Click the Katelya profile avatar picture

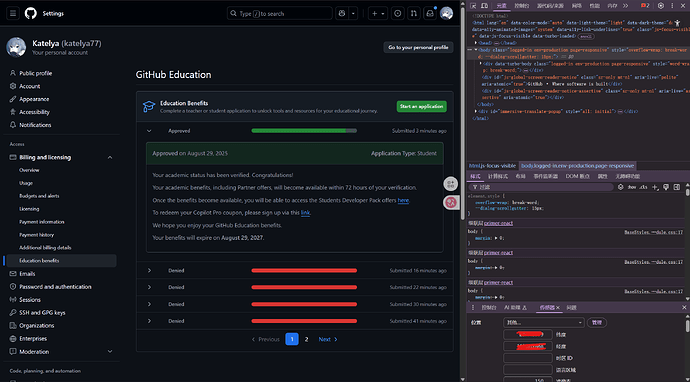tap(16, 47)
